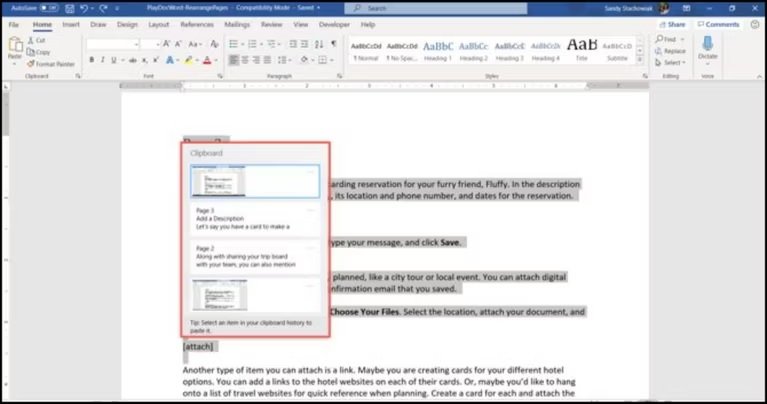Image resolution: width=767 pixels, height=404 pixels.
Task: Align text left
Action: click(x=234, y=60)
